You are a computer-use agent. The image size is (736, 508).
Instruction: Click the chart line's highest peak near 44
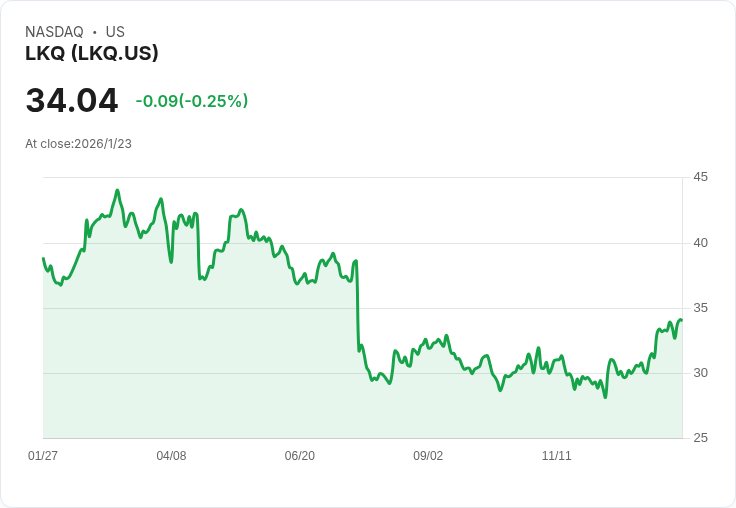click(x=117, y=190)
